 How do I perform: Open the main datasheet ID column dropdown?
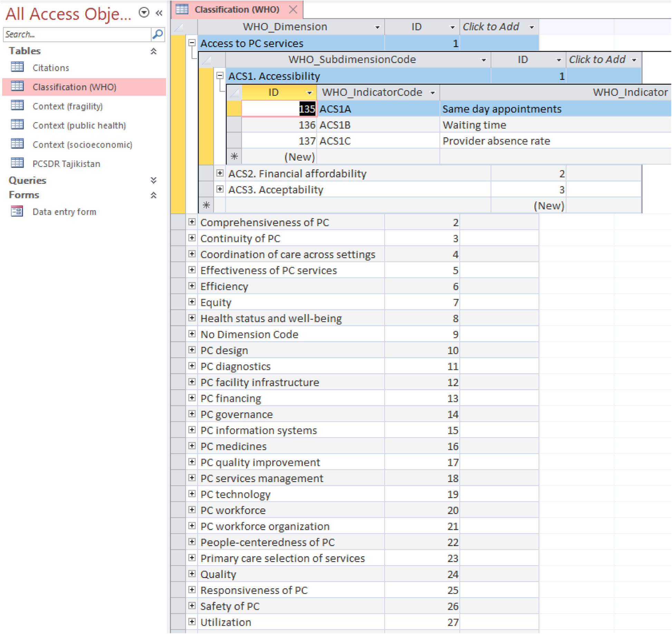[x=452, y=27]
